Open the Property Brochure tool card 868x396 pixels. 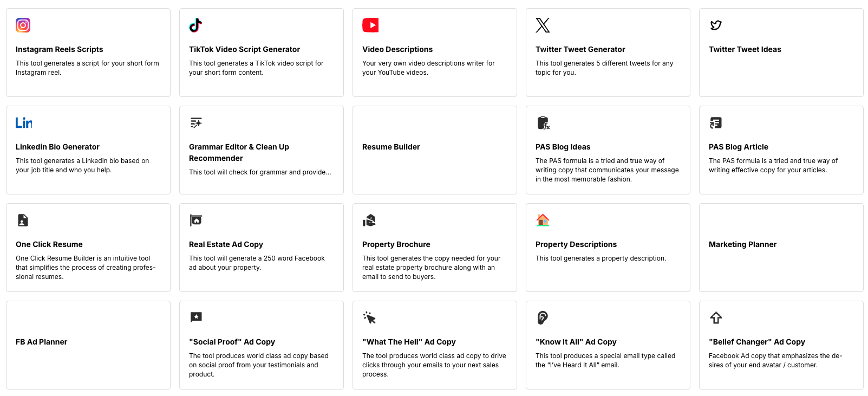coord(434,247)
